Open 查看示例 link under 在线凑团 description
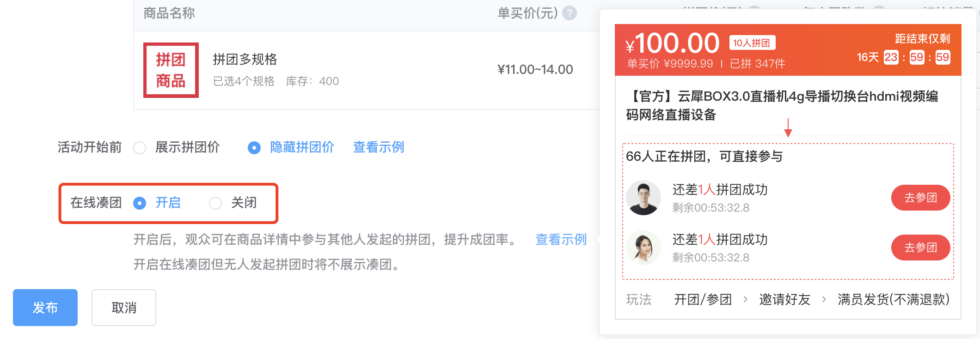Screen dimensions: 980x339 [x=561, y=239]
